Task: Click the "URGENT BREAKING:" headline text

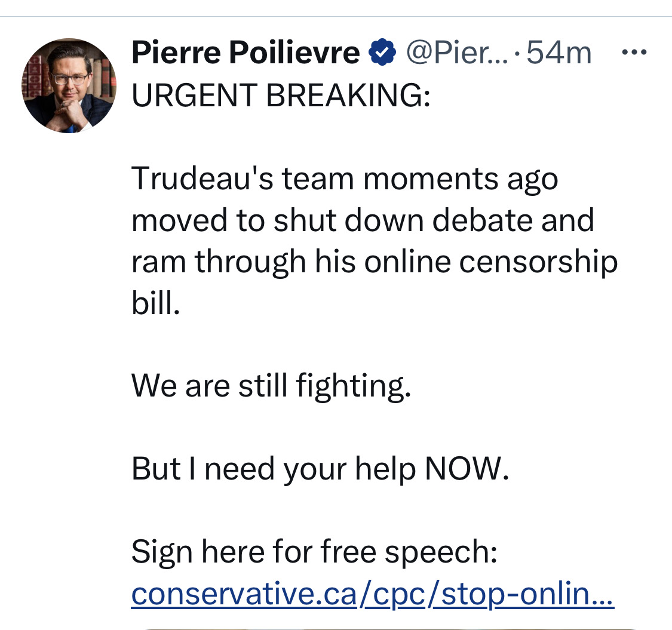Action: pyautogui.click(x=281, y=95)
